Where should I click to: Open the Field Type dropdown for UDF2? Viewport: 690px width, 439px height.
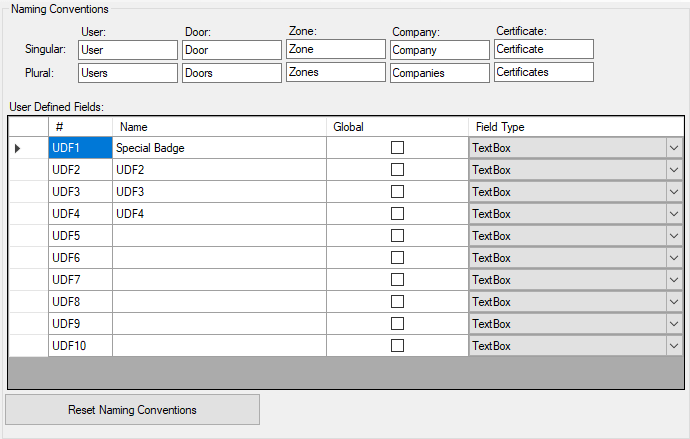(x=674, y=170)
